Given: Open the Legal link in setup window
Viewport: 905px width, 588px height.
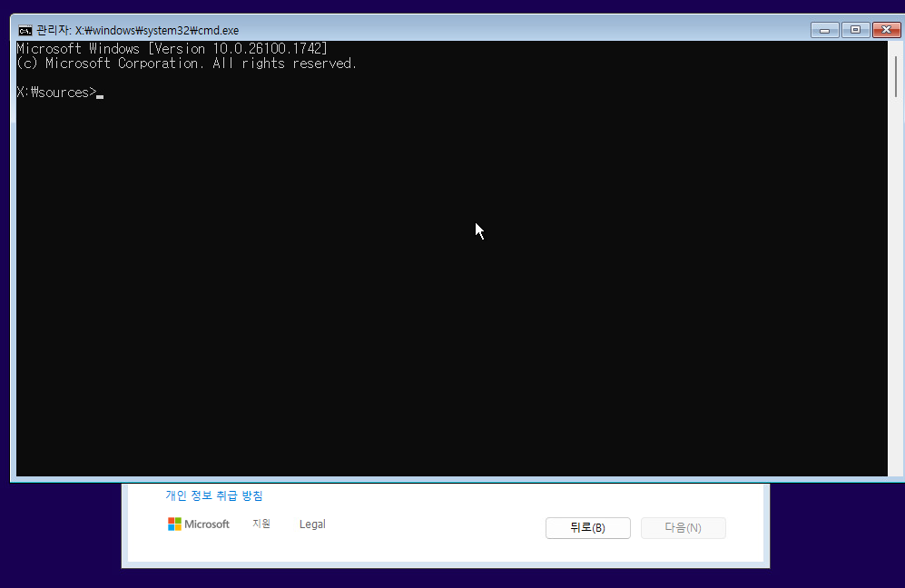Looking at the screenshot, I should 312,524.
